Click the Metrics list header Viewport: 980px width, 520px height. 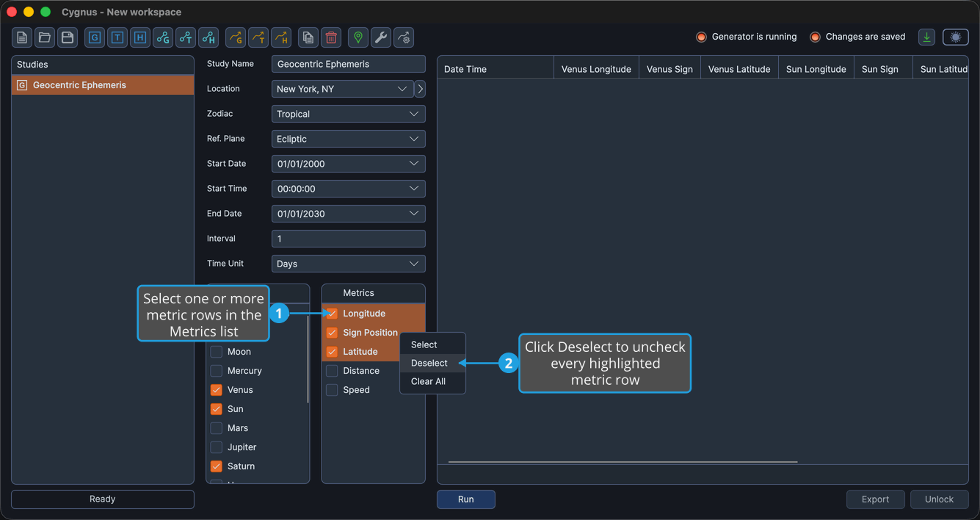point(374,293)
